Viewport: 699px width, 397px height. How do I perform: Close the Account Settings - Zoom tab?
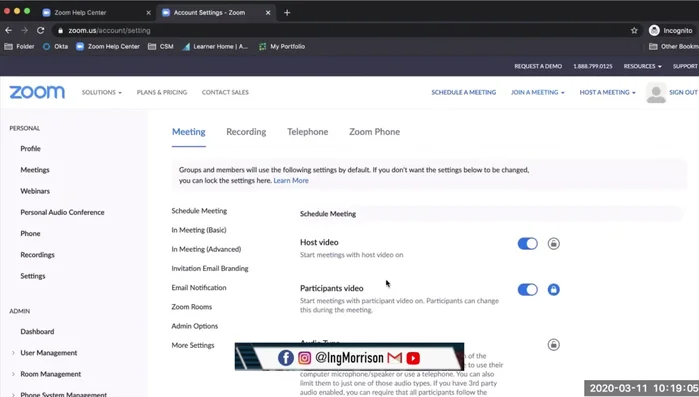(x=268, y=12)
